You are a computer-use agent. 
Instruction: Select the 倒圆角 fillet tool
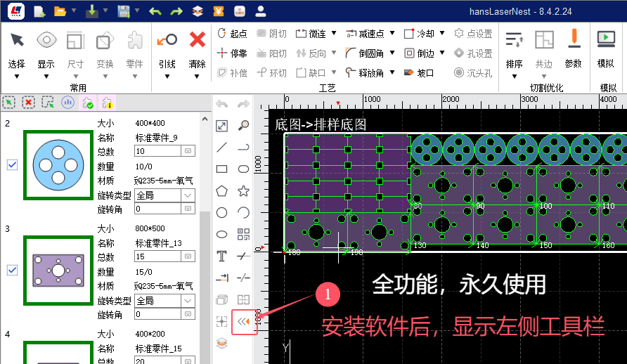tap(365, 53)
